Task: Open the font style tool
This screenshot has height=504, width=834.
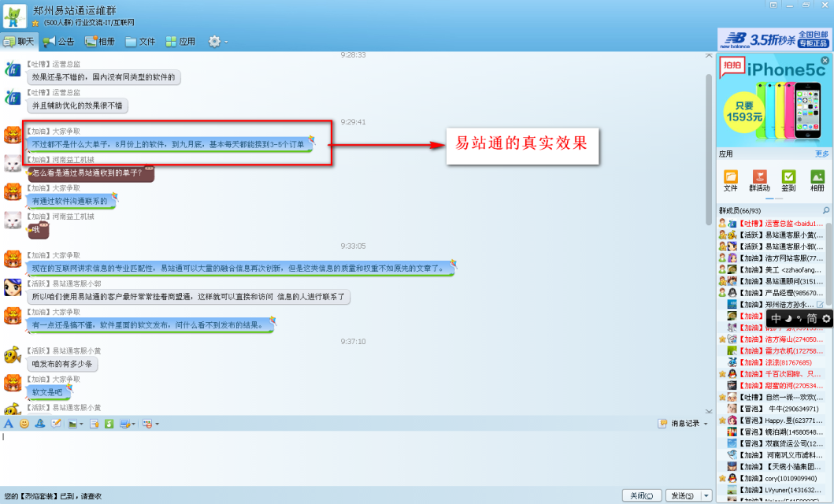Action: 9,424
